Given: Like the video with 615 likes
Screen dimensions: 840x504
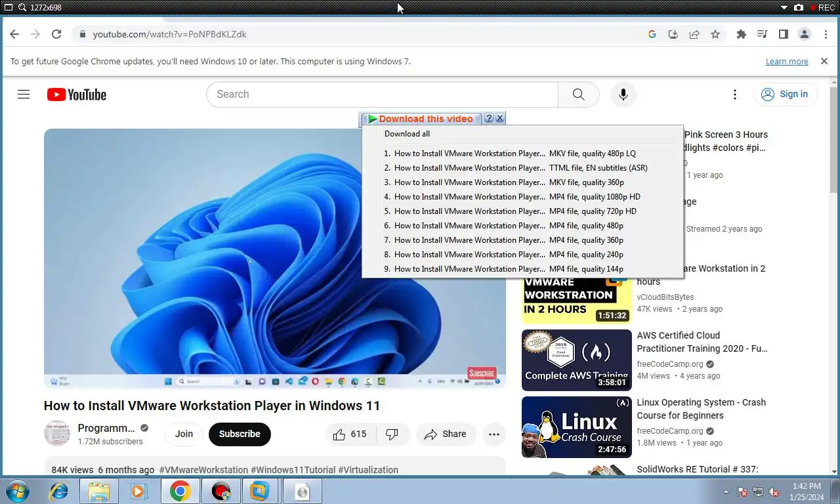Looking at the screenshot, I should pyautogui.click(x=350, y=434).
